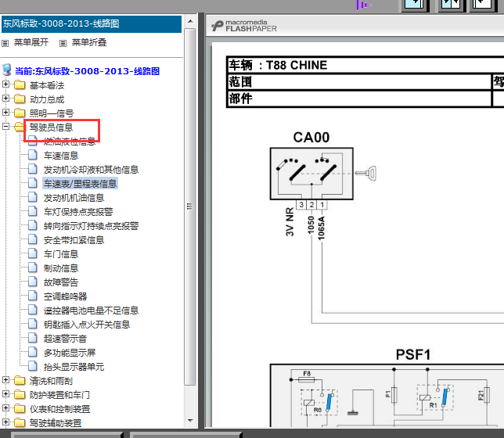This screenshot has height=438, width=504.
Task: Click wire label 1065A in the diagram
Action: (321, 228)
